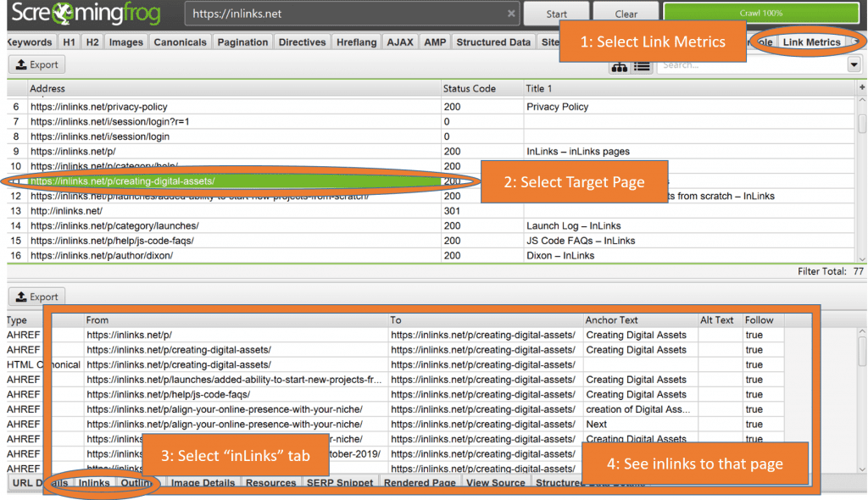Select row https://inlinks.net/privacy-policy
The width and height of the screenshot is (868, 500).
point(431,107)
